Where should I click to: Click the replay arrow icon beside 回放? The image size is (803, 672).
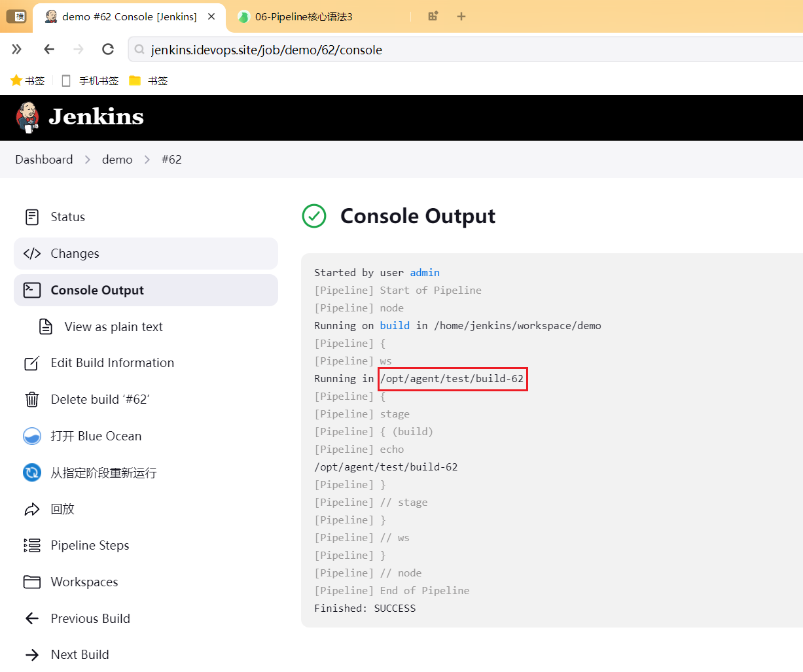tap(32, 509)
